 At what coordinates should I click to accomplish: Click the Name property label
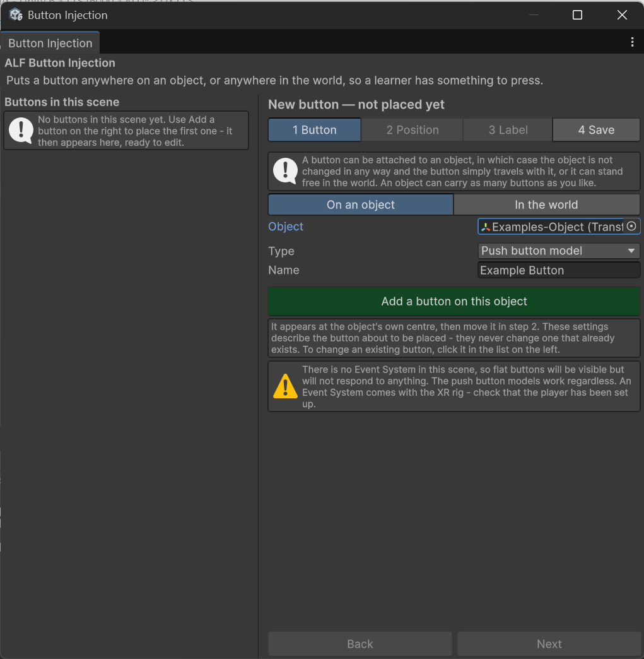click(284, 270)
